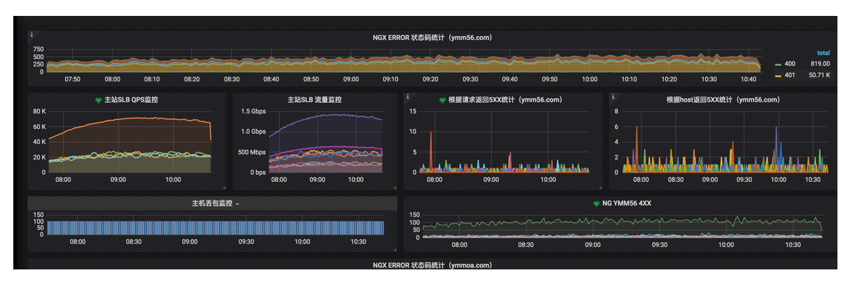Click resize handle of 主站SLB QPS监控 panel

coord(225,188)
